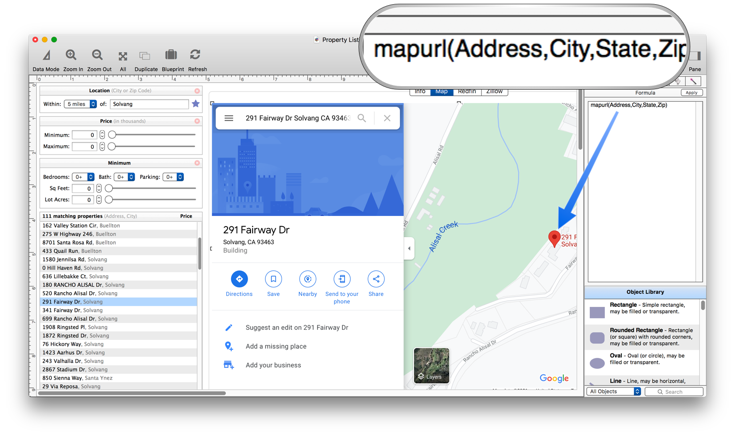The image size is (735, 437).
Task: Select 76 Hickory Way, Solvang row
Action: tap(119, 344)
